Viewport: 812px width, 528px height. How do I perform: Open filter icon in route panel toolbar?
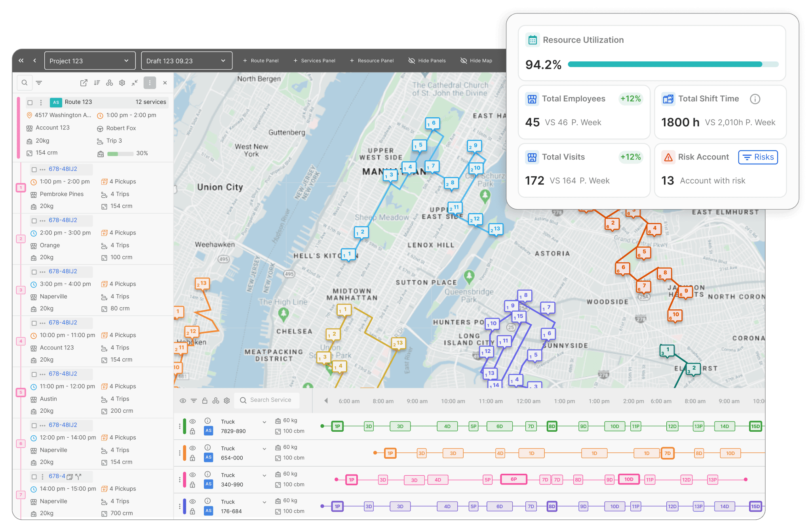tap(39, 83)
